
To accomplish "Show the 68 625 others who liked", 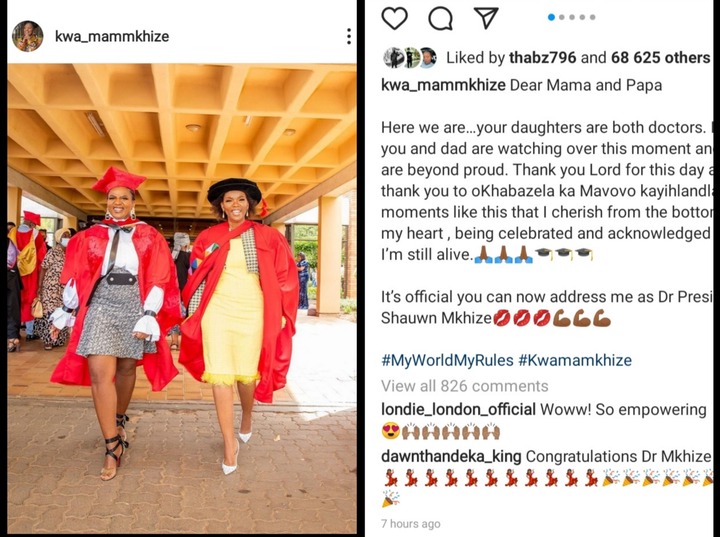I will click(x=660, y=57).
